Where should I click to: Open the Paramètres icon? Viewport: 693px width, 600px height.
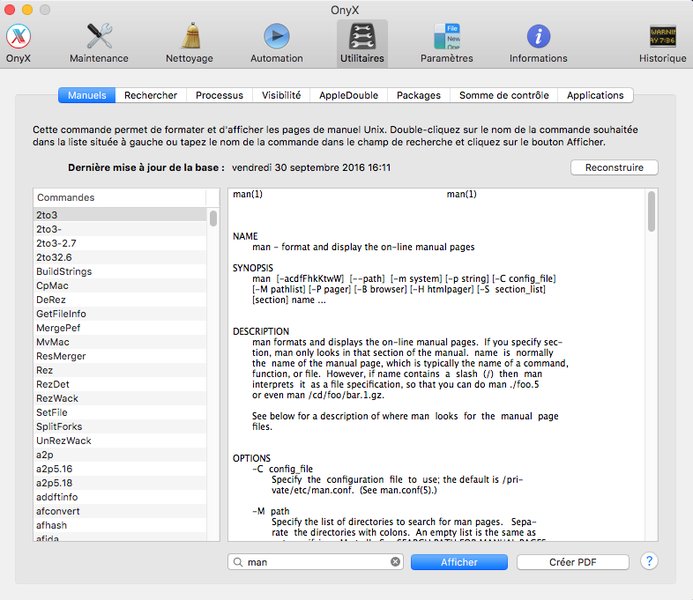447,36
